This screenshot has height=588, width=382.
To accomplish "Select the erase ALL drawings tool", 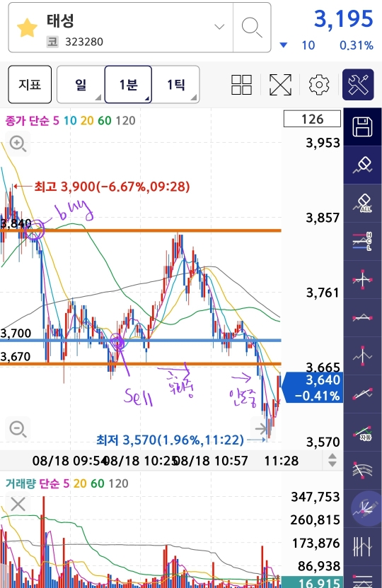I will 362,204.
